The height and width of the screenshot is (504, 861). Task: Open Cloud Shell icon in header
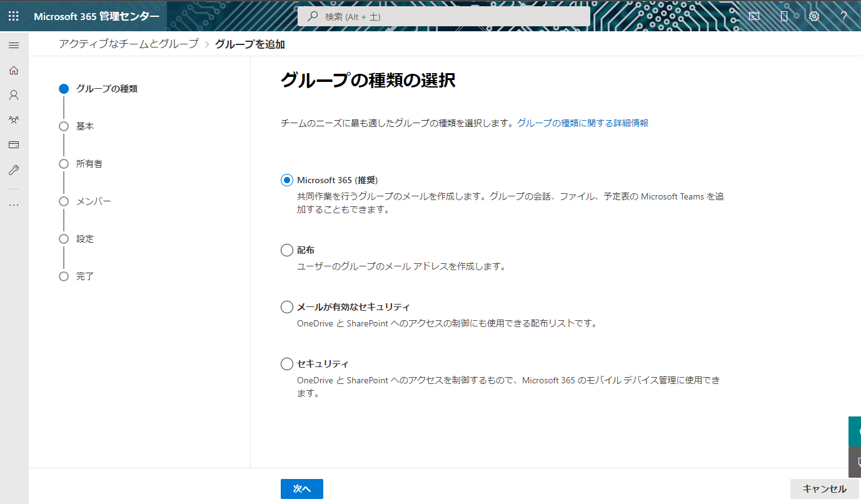(754, 16)
